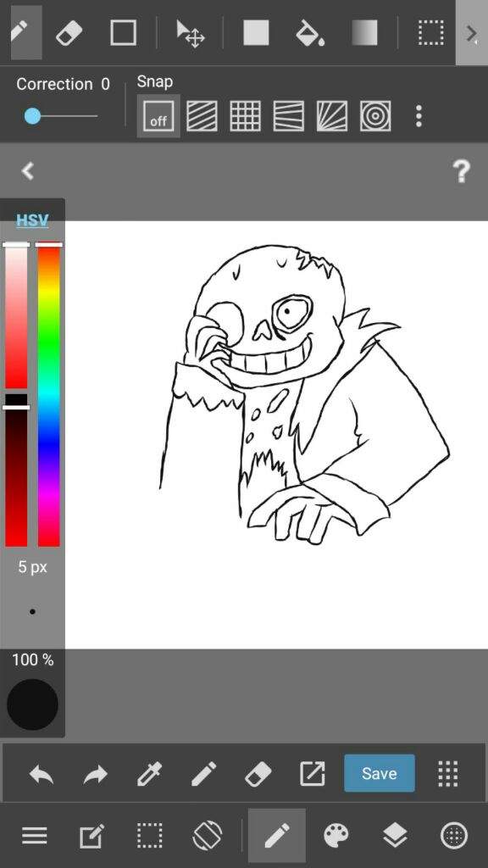Open the Layers panel
Image resolution: width=488 pixels, height=868 pixels.
point(395,836)
